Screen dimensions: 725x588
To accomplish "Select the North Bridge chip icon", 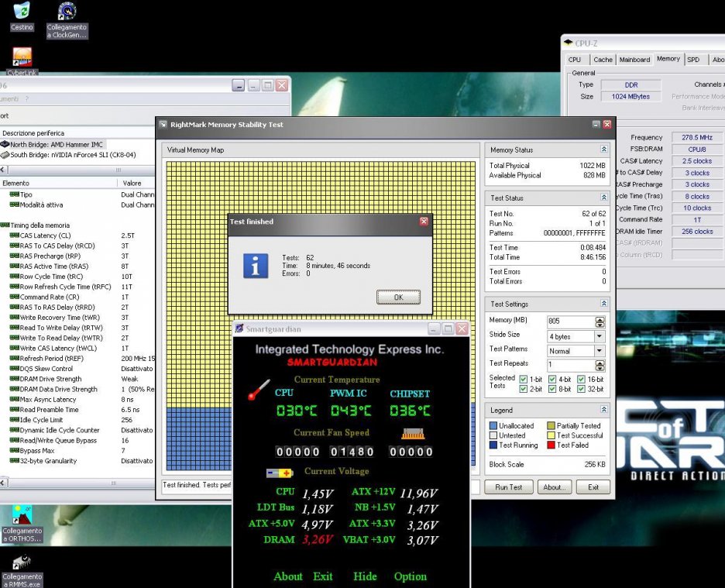I will coord(5,144).
